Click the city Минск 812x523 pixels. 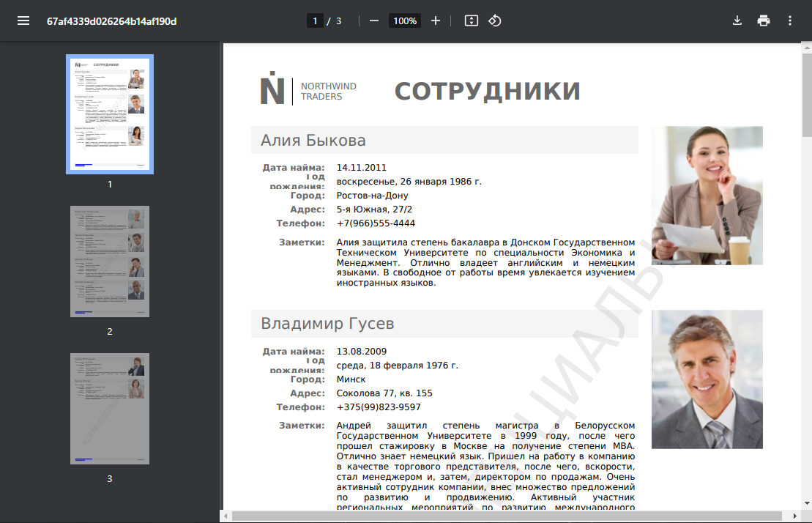351,379
